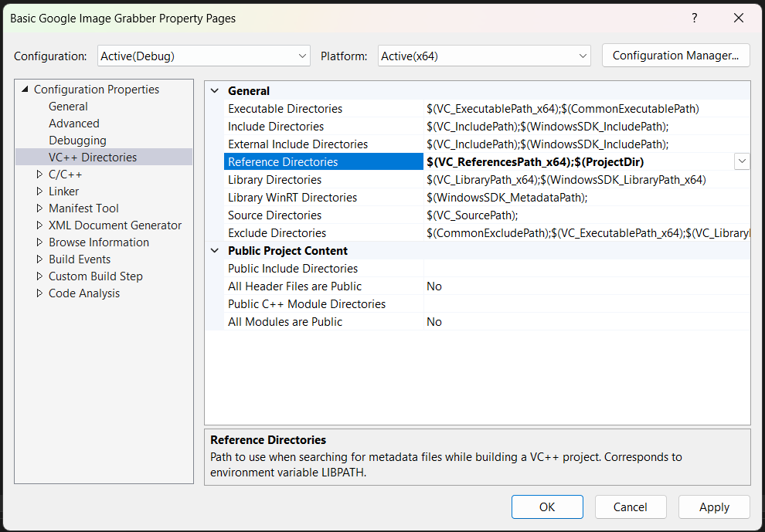This screenshot has height=532, width=765.
Task: Expand the C/C++ tree node
Action: pos(40,175)
